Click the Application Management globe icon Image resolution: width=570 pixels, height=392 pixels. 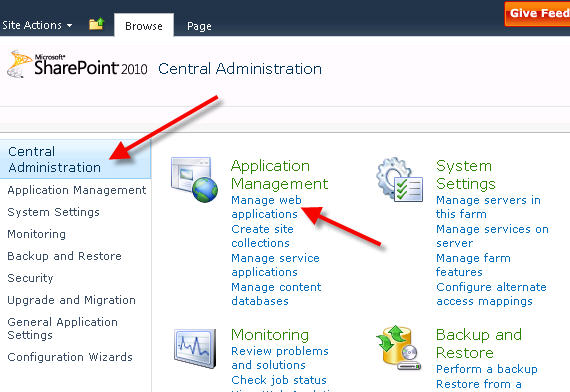tap(194, 180)
